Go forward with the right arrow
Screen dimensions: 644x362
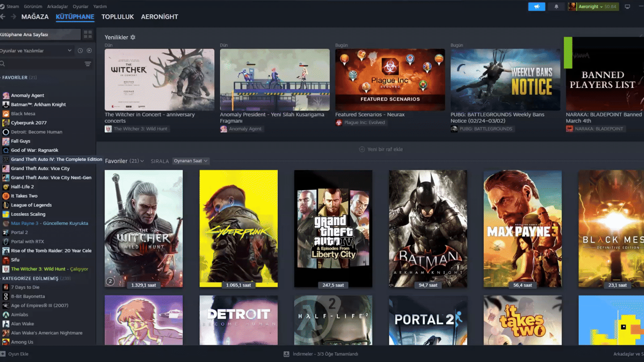click(x=13, y=17)
